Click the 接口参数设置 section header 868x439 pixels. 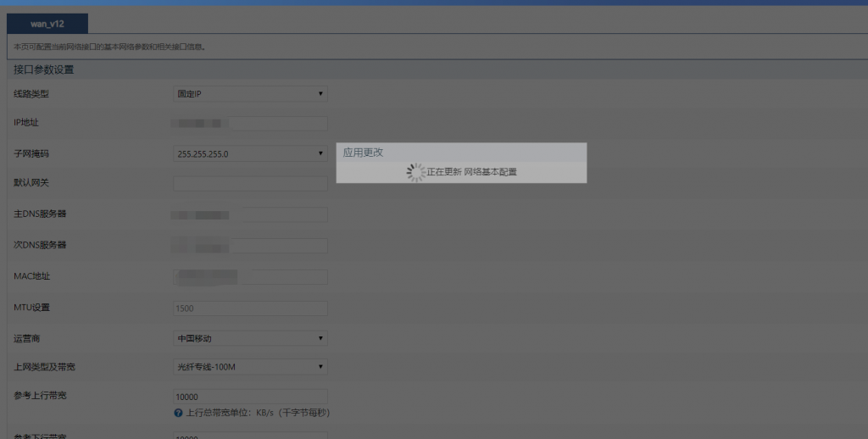coord(43,69)
